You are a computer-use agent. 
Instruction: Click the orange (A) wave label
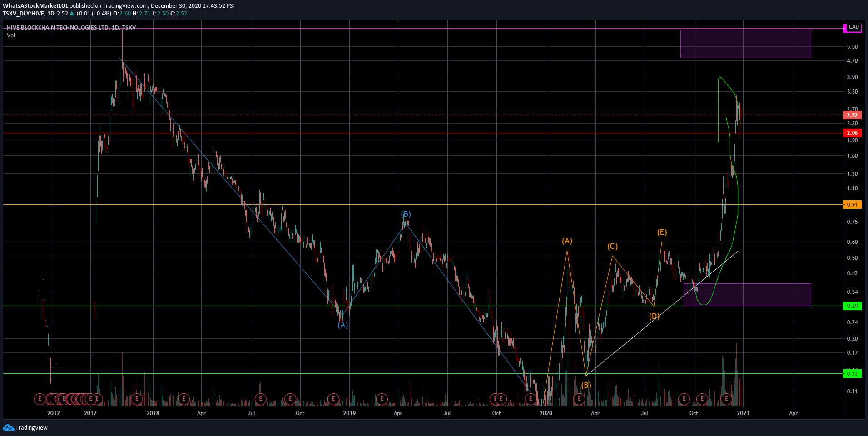(567, 241)
